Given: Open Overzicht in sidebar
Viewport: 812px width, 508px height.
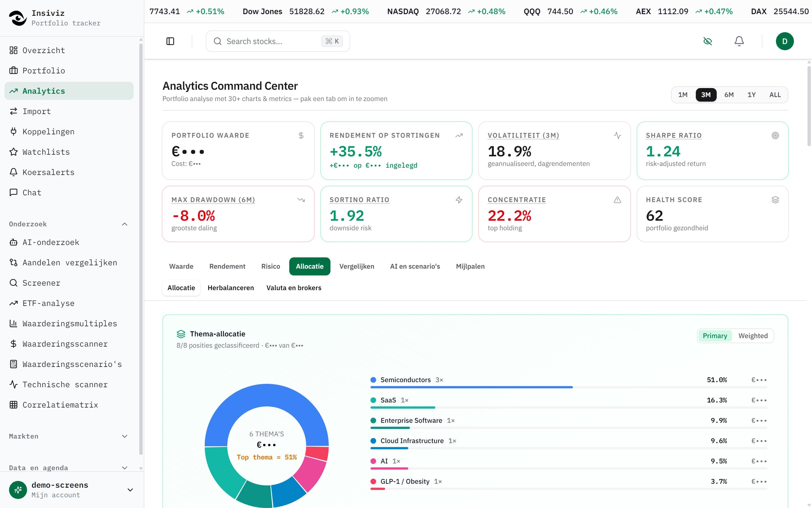Looking at the screenshot, I should 69,51.
